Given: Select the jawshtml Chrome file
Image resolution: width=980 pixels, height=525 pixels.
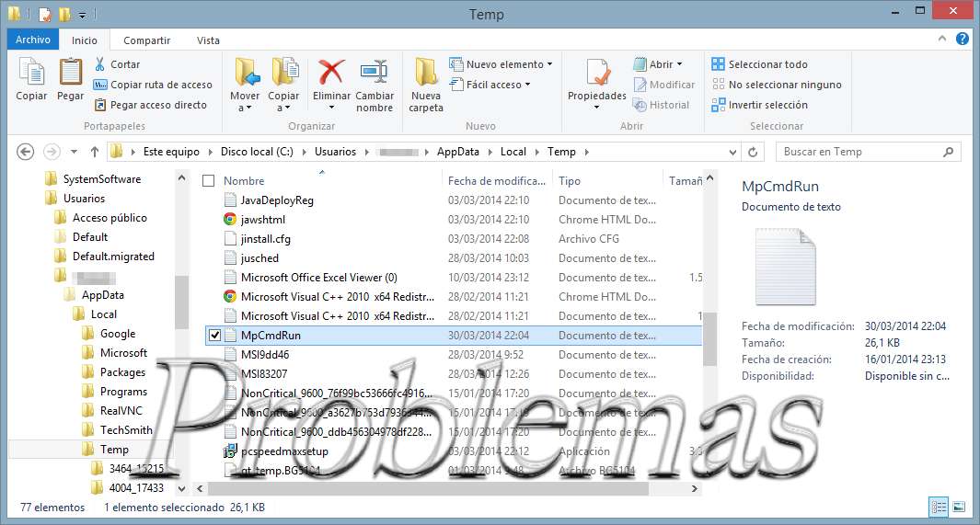Looking at the screenshot, I should pyautogui.click(x=262, y=220).
